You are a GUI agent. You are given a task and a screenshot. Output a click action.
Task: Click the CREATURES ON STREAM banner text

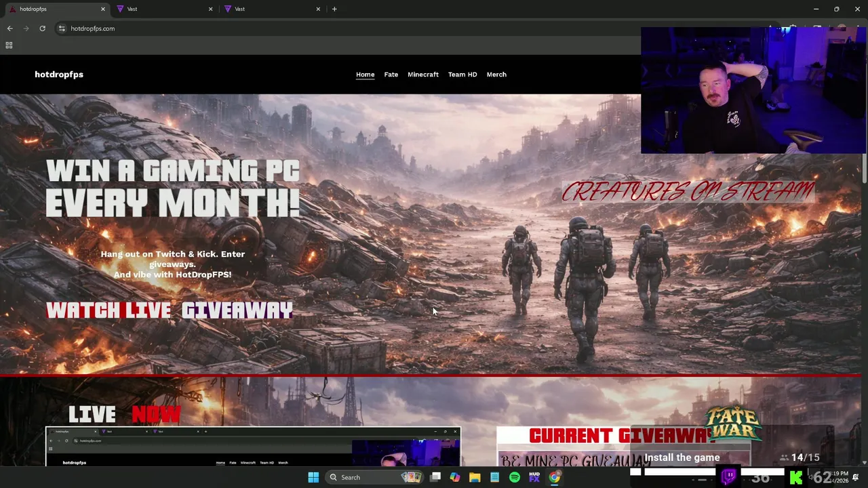pos(688,192)
